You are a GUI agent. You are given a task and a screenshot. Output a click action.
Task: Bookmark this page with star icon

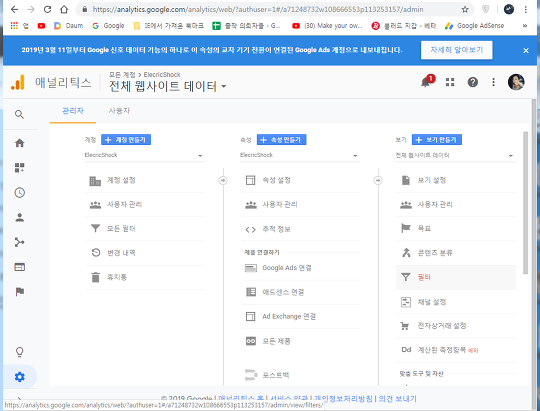click(465, 9)
